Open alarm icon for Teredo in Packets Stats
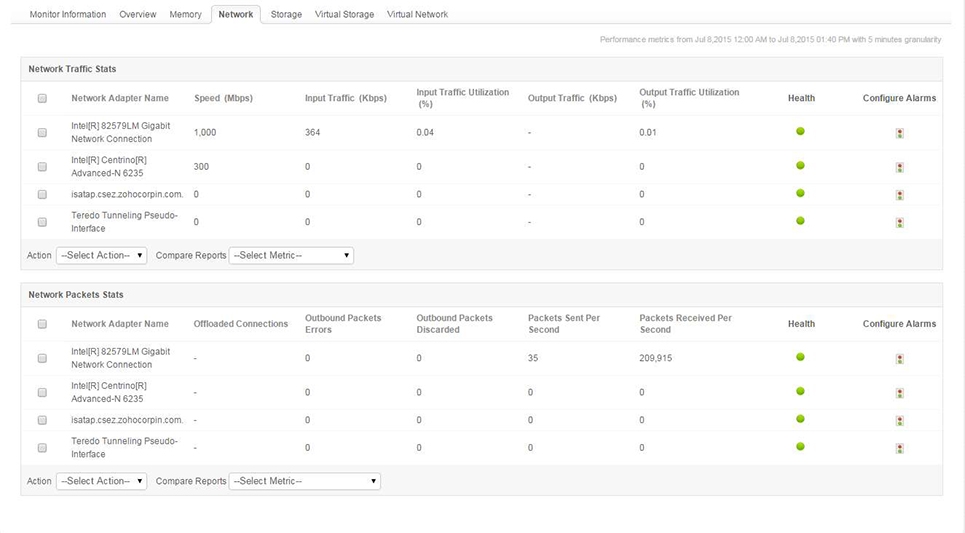Viewport: 965px width, 533px height. tap(899, 448)
